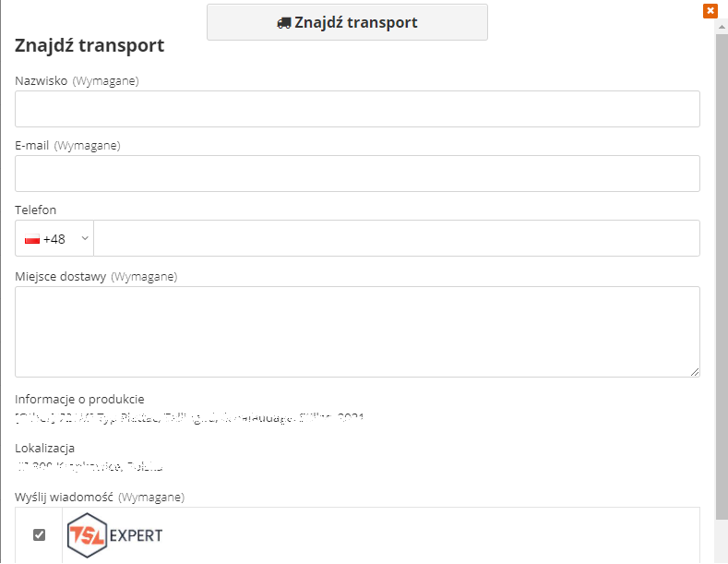Click the scrollbar up arrow
Screen dimensions: 728x564
[722, 27]
